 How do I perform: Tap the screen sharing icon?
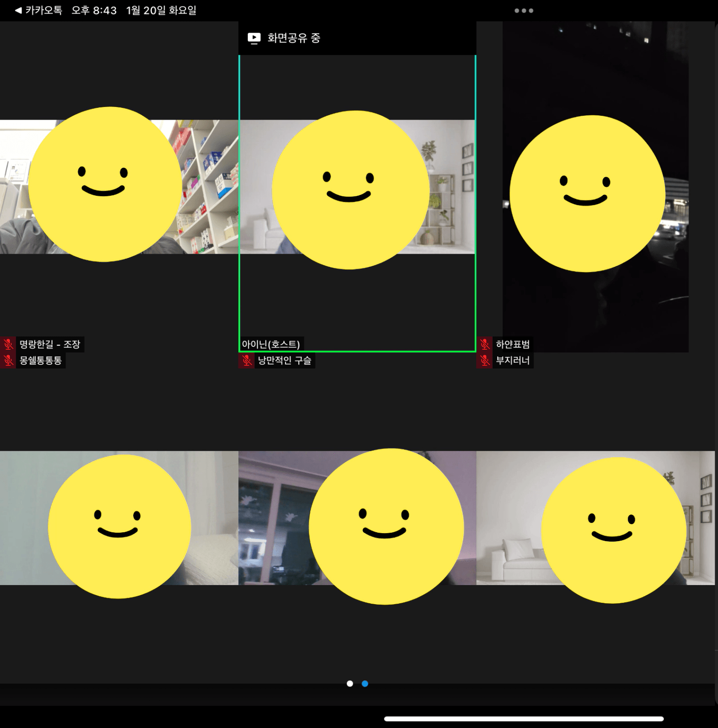(x=254, y=38)
